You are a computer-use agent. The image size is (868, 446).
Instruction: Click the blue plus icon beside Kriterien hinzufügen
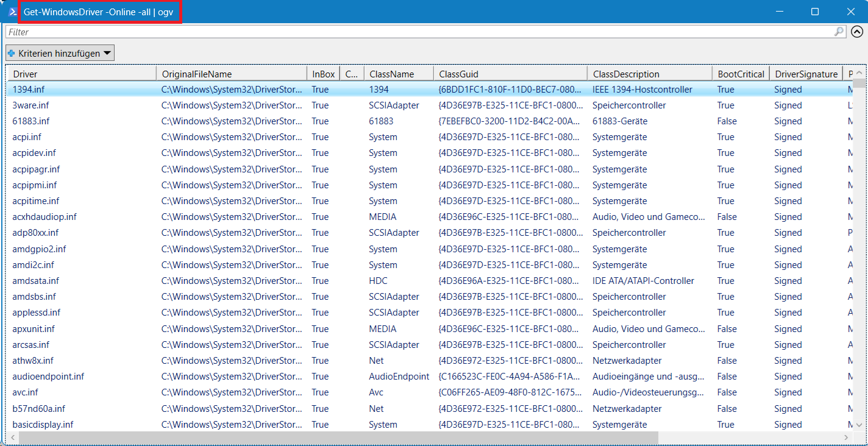(12, 53)
